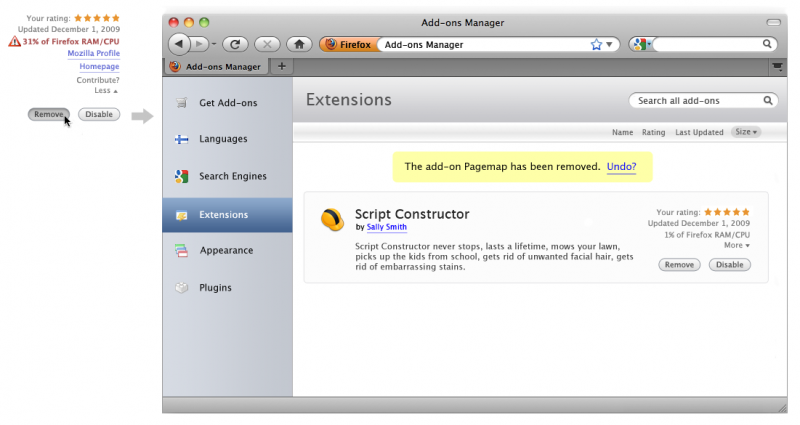Image resolution: width=800 pixels, height=425 pixels.
Task: Click Disable button in left detail panel
Action: point(99,114)
